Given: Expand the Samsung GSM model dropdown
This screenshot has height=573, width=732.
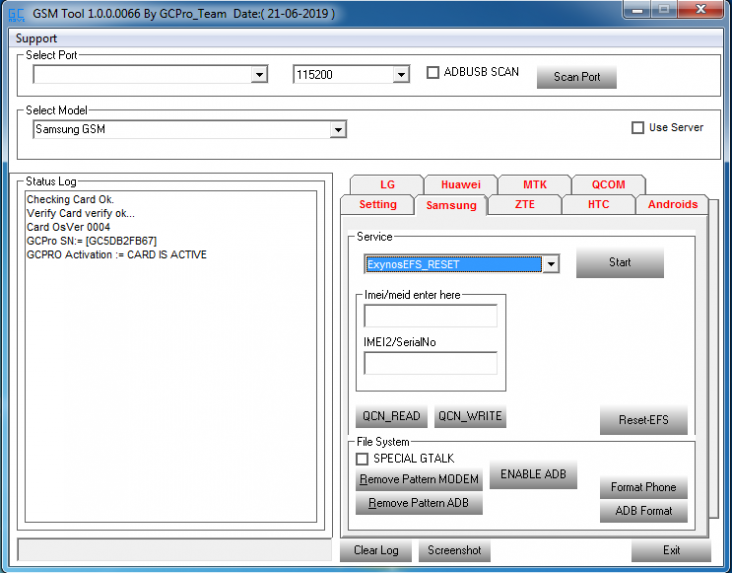Looking at the screenshot, I should 338,129.
